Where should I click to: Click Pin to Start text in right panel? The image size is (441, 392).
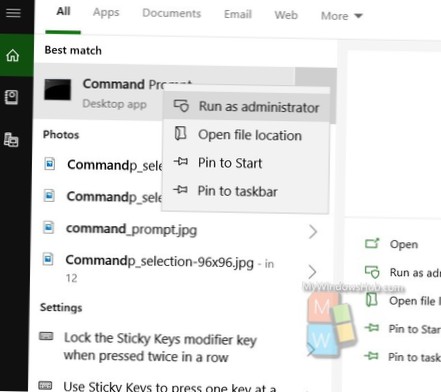pos(415,329)
